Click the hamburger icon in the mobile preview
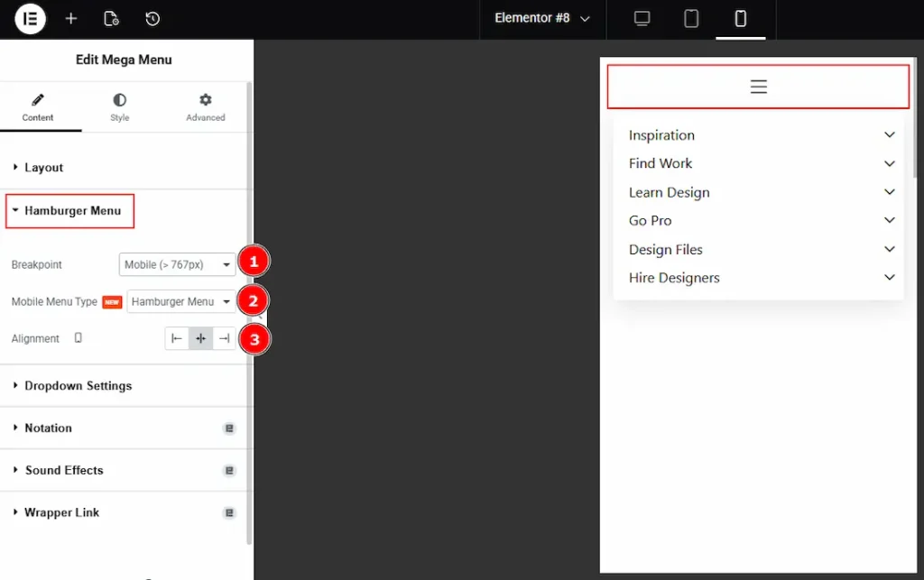 758,86
